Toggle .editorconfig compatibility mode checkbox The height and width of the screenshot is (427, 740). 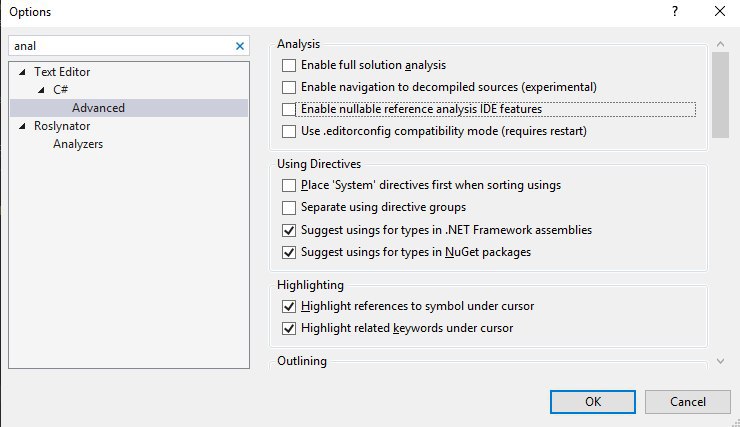click(289, 131)
